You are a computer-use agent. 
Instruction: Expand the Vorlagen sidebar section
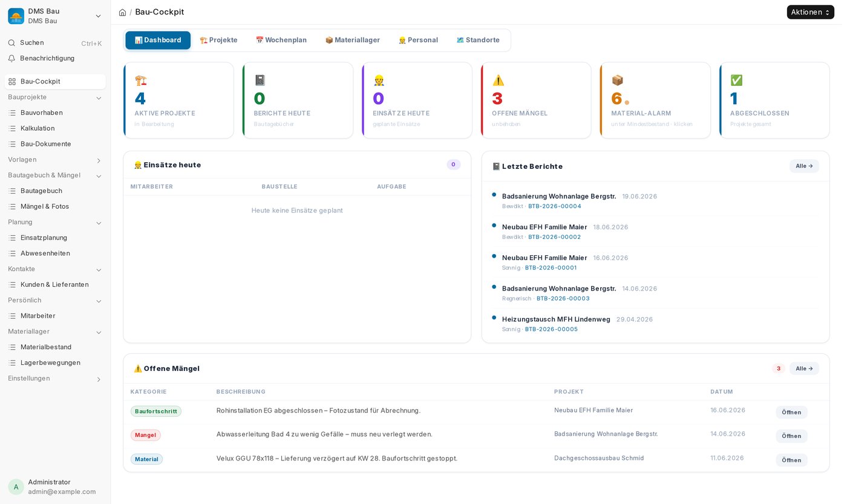[x=99, y=160]
